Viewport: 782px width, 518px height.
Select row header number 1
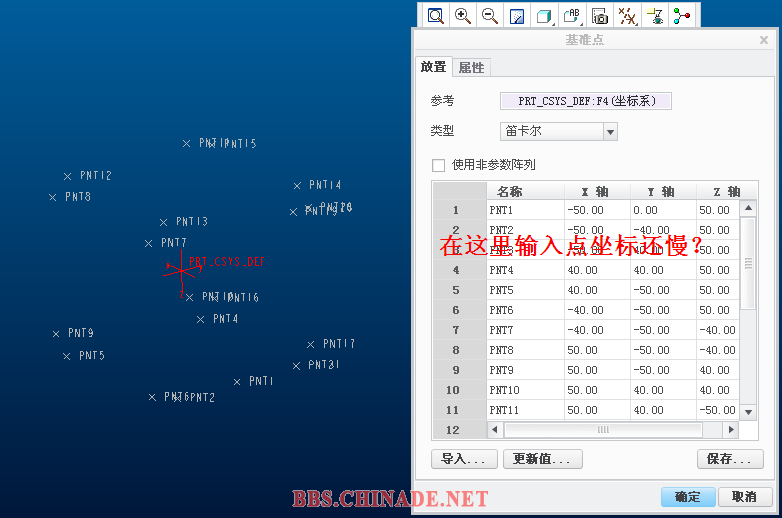pos(459,210)
